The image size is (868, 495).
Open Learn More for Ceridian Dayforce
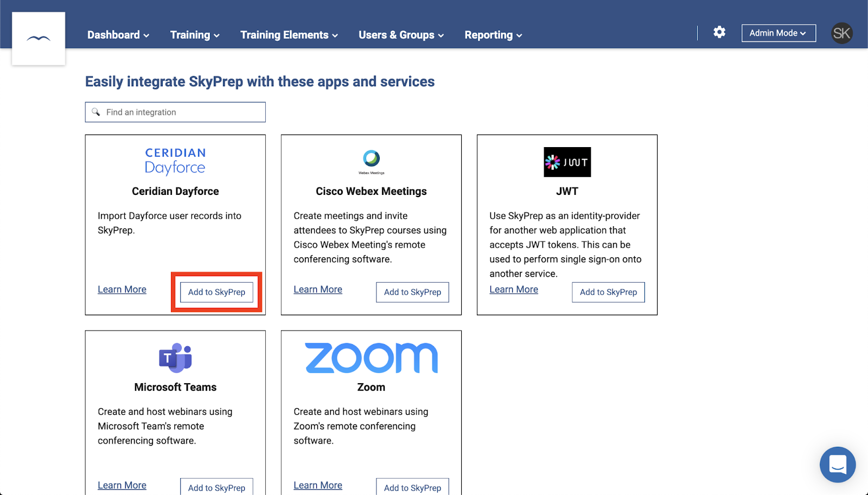(122, 289)
